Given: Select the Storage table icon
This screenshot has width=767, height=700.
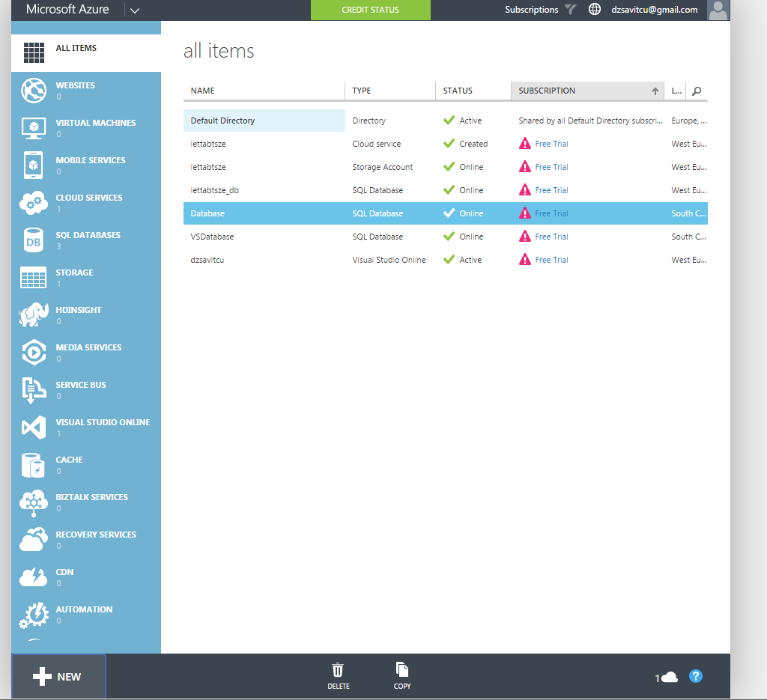Looking at the screenshot, I should (x=33, y=277).
